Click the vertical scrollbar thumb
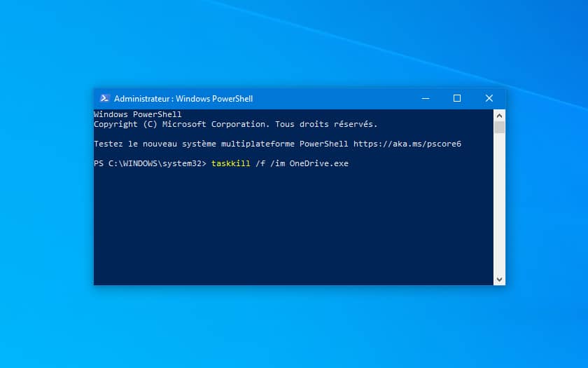The image size is (588, 368). coord(499,128)
